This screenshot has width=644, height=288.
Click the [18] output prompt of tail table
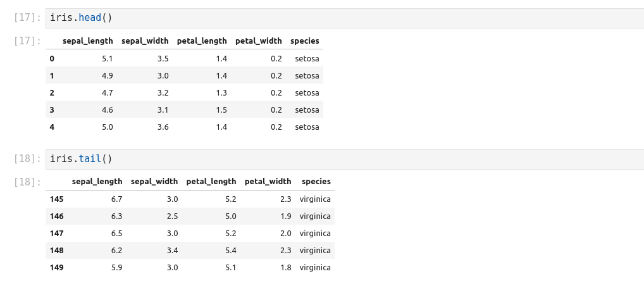click(x=27, y=182)
